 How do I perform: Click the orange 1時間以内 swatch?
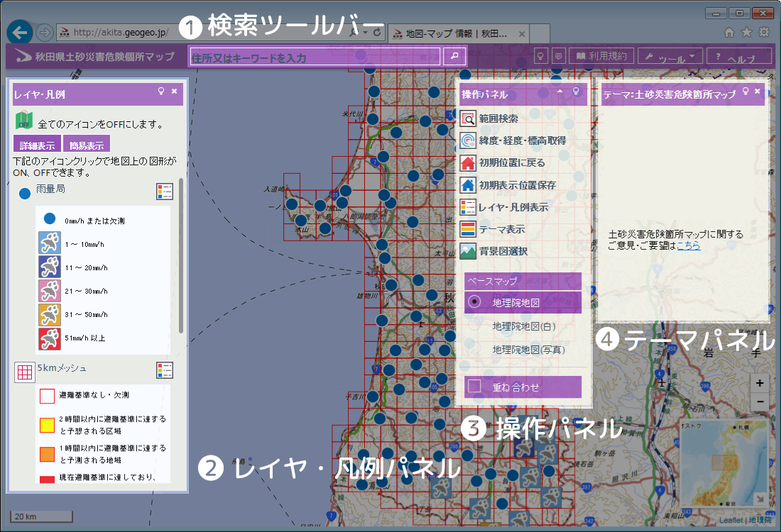coord(48,455)
